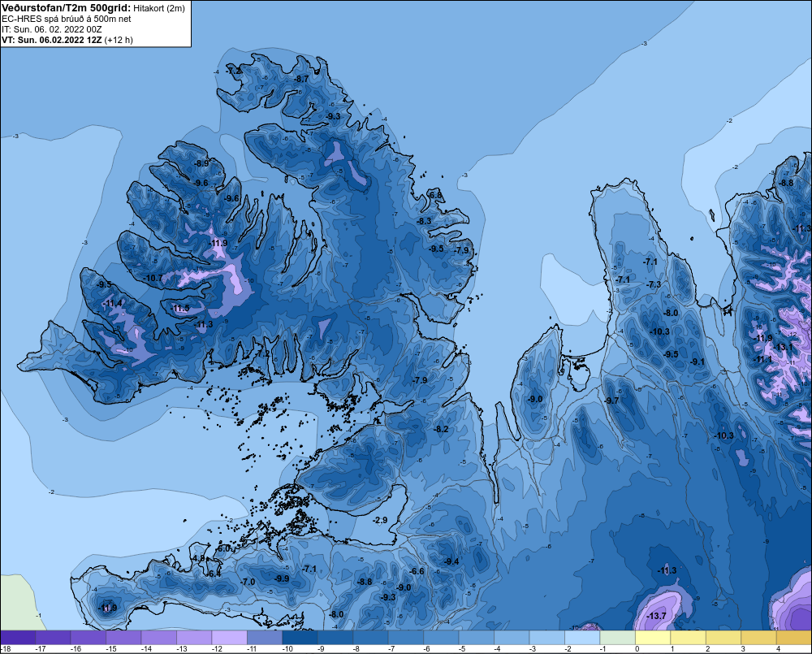Select the -11.5 temperature label
The image size is (812, 654).
(181, 309)
